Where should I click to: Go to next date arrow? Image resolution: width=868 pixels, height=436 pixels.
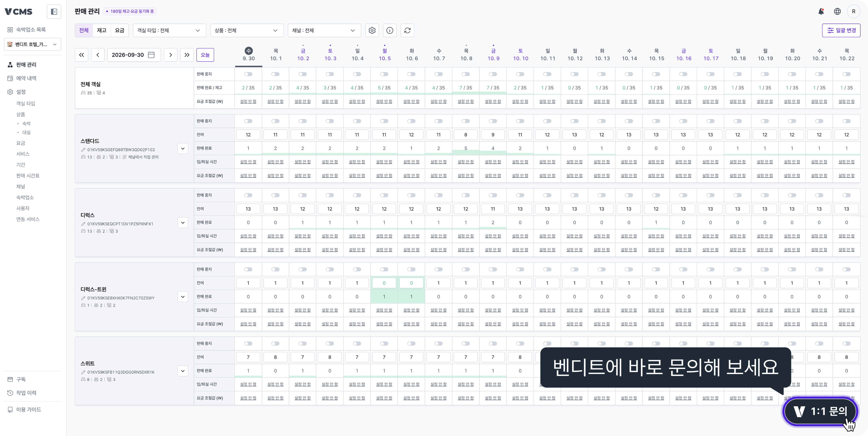point(171,55)
